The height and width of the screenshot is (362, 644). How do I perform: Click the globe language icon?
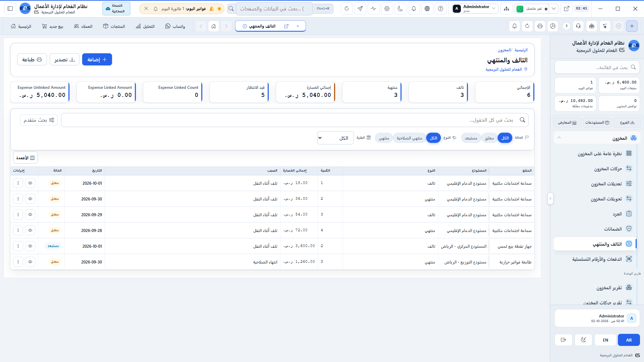pos(427,9)
